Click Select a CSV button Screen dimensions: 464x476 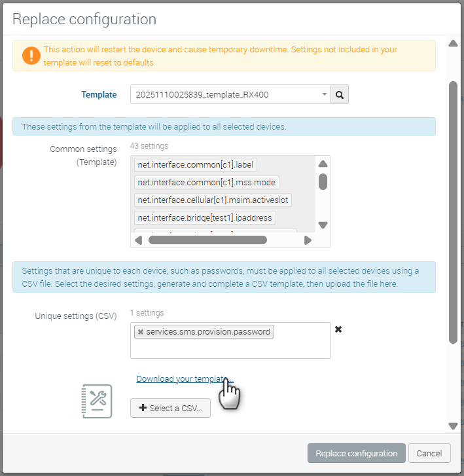(170, 408)
